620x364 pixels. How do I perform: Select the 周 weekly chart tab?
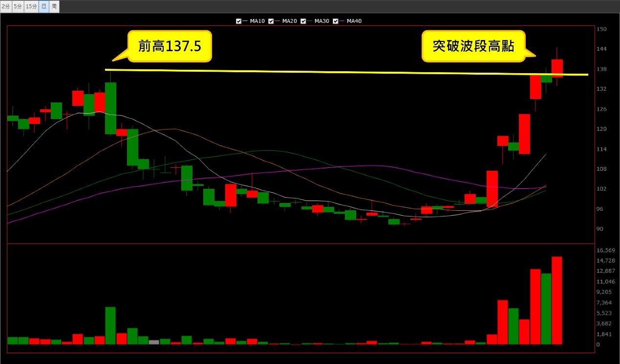54,6
